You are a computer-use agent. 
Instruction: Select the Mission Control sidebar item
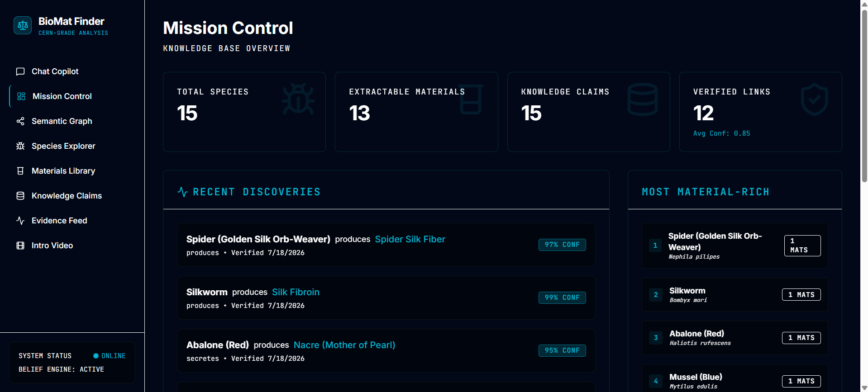(72, 96)
